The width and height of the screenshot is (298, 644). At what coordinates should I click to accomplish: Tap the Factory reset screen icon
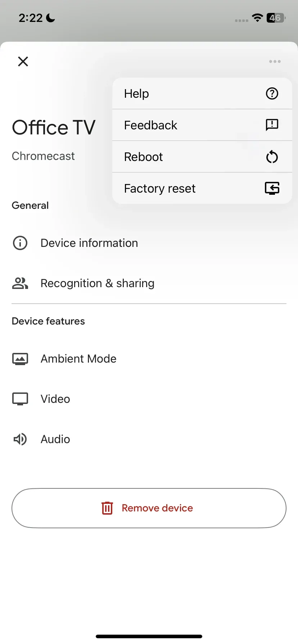click(272, 188)
